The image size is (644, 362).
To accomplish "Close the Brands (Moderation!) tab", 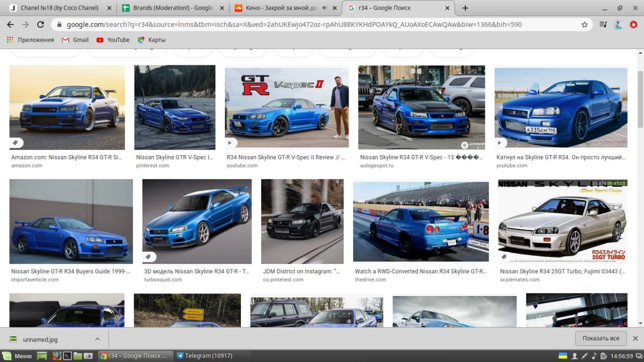I will coord(222,8).
